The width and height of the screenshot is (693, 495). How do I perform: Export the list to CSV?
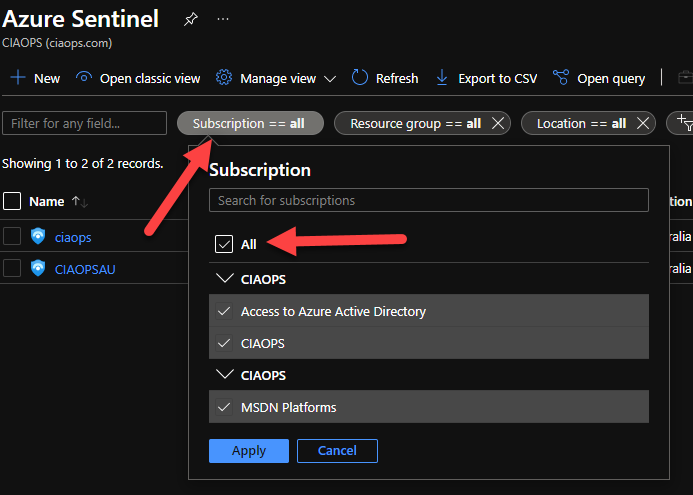tap(442, 78)
